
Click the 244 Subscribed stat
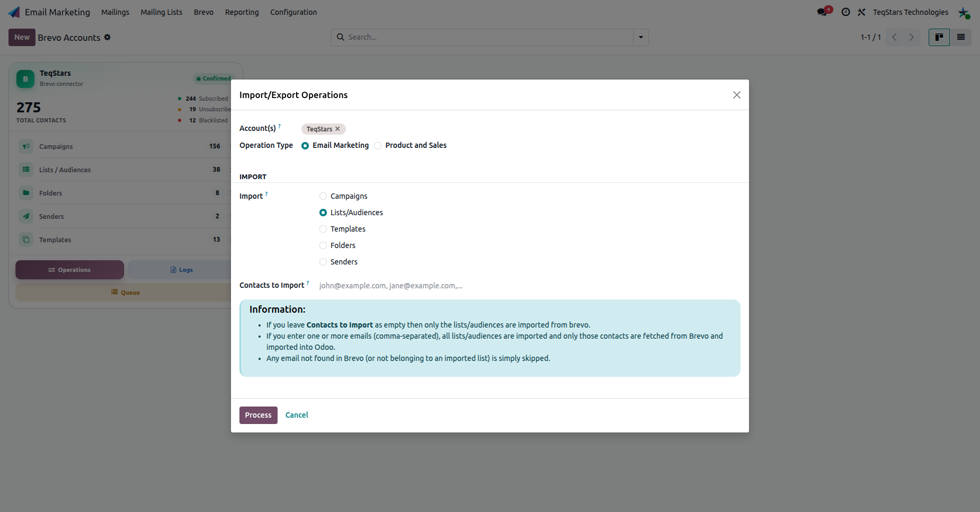[x=203, y=99]
